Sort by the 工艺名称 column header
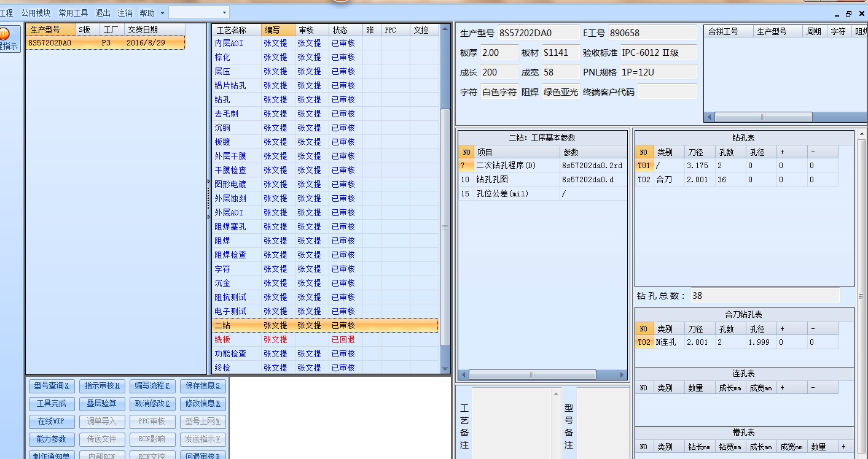Screen dimensions: 868x459 (237, 29)
